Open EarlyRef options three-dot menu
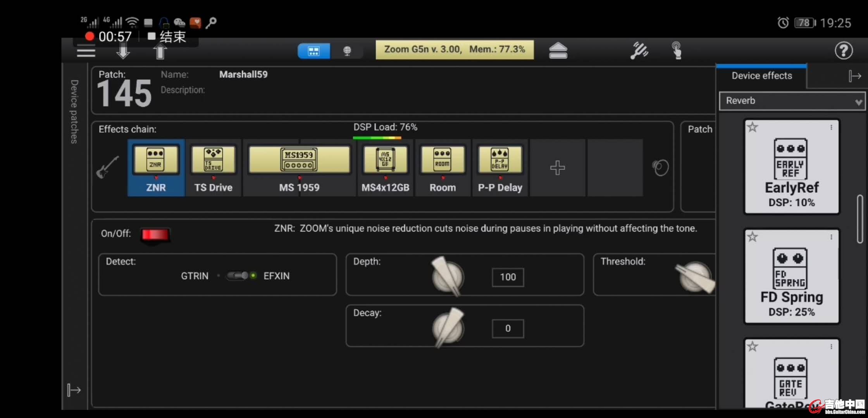The image size is (868, 418). click(x=831, y=127)
